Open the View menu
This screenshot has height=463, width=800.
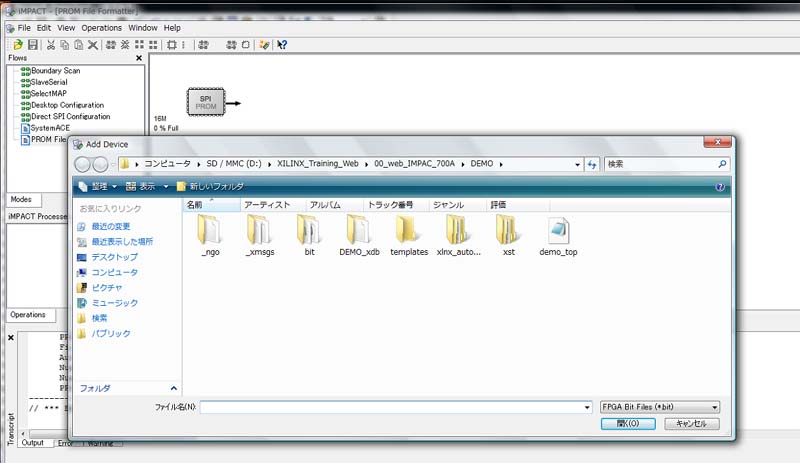click(66, 28)
